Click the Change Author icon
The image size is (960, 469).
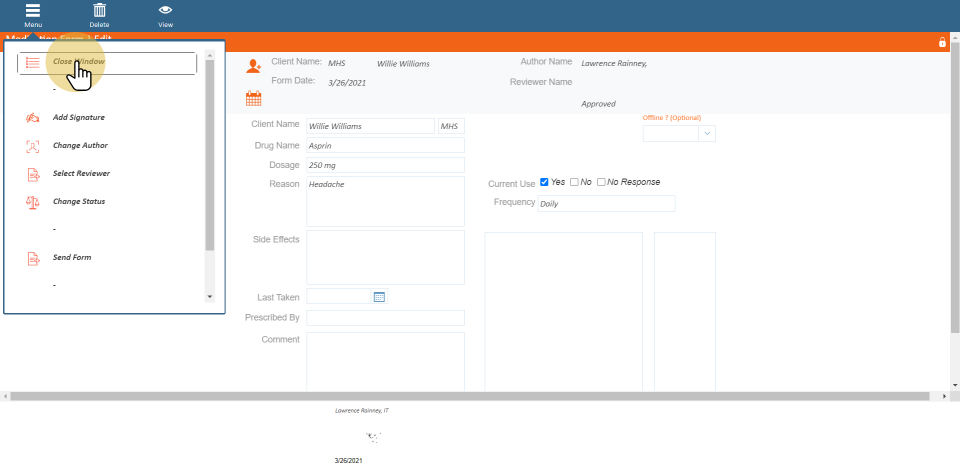(x=32, y=146)
